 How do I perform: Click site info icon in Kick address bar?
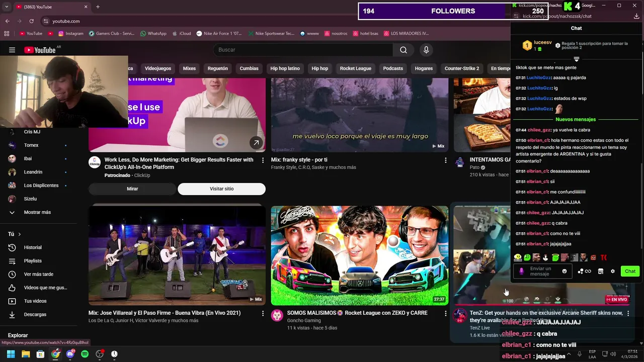[515, 16]
